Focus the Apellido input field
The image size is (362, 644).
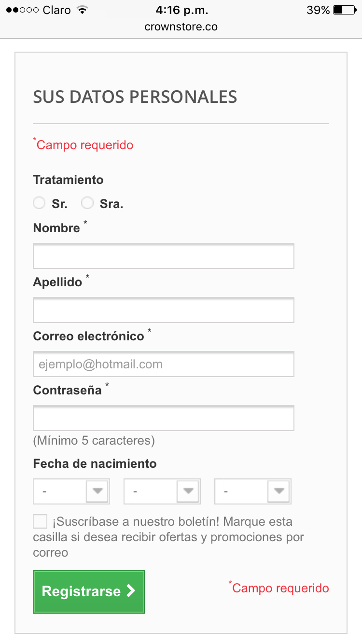tap(164, 310)
